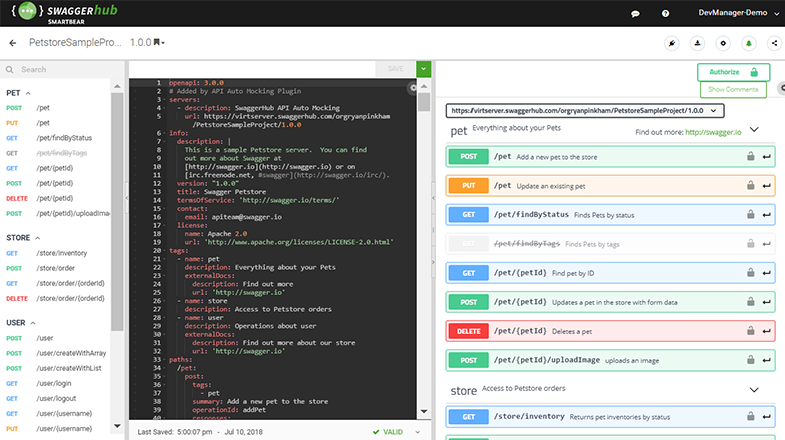
Task: Select GET /user/login in sidebar
Action: pyautogui.click(x=55, y=383)
